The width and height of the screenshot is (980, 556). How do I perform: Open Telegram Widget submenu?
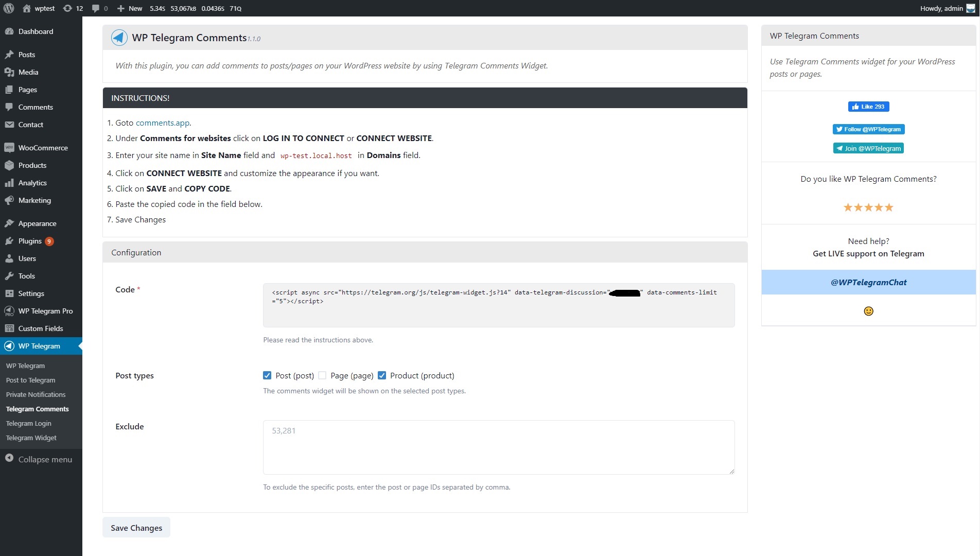click(x=31, y=438)
